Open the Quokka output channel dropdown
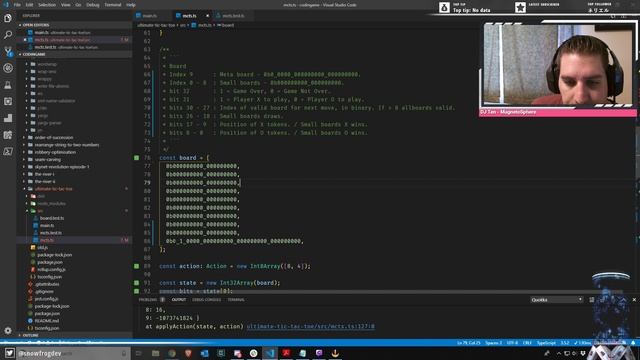Image resolution: width=640 pixels, height=360 pixels. [x=556, y=300]
